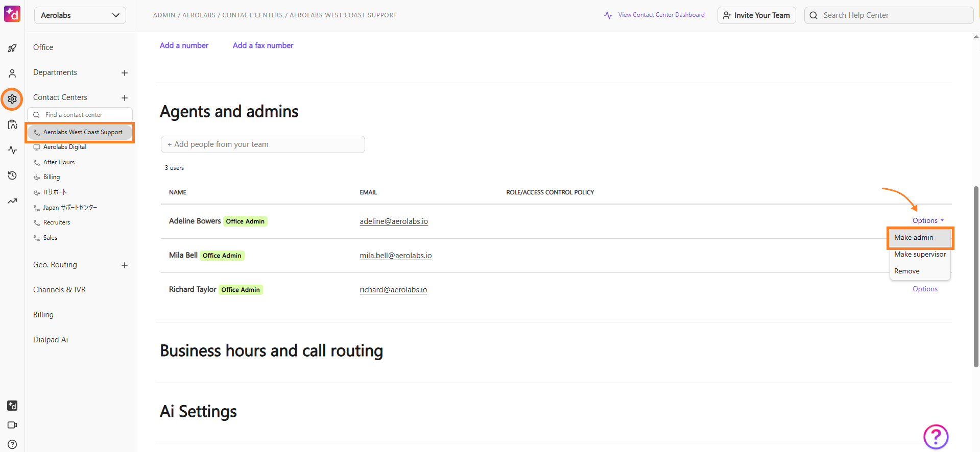Add a new department with plus icon
This screenshot has width=980, height=452.
125,73
